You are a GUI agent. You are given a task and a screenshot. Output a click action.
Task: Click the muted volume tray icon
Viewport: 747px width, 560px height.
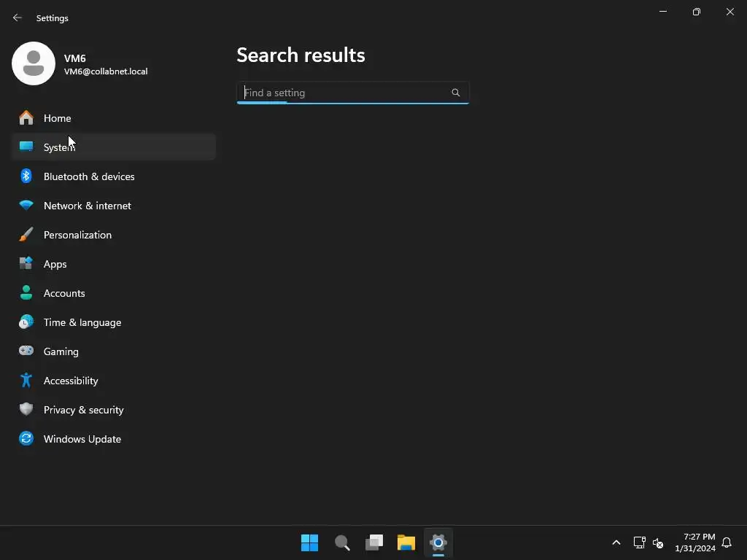[658, 542]
